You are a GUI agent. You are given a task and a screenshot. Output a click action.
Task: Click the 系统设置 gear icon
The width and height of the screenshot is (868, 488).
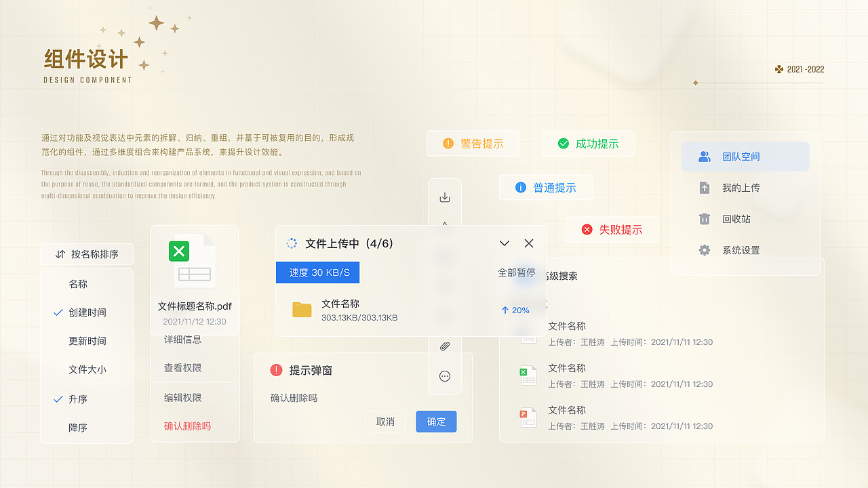point(705,250)
